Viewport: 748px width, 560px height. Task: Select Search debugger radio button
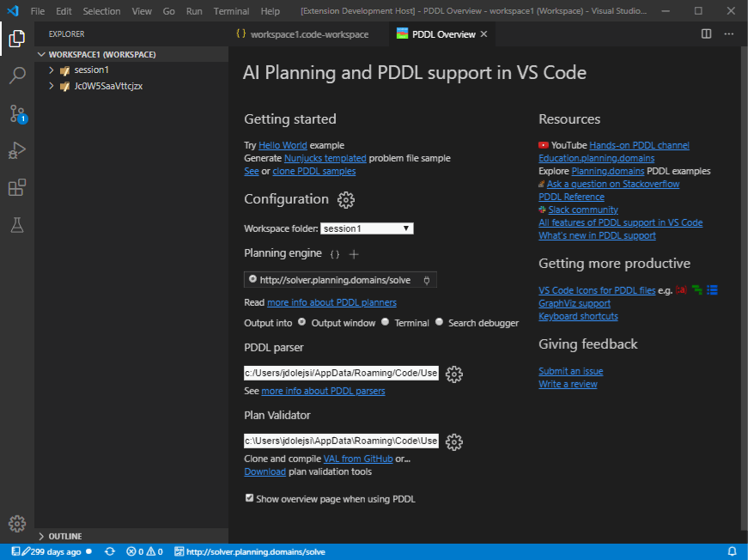[439, 322]
